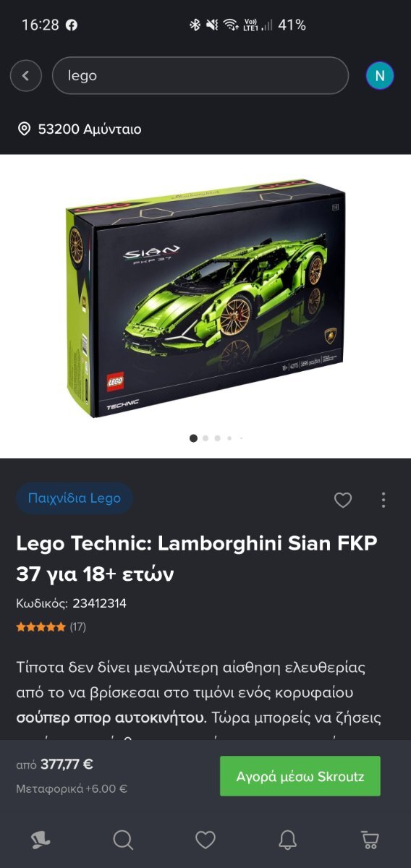Open the Lamborghini Sian product image
This screenshot has width=411, height=868.
[205, 299]
